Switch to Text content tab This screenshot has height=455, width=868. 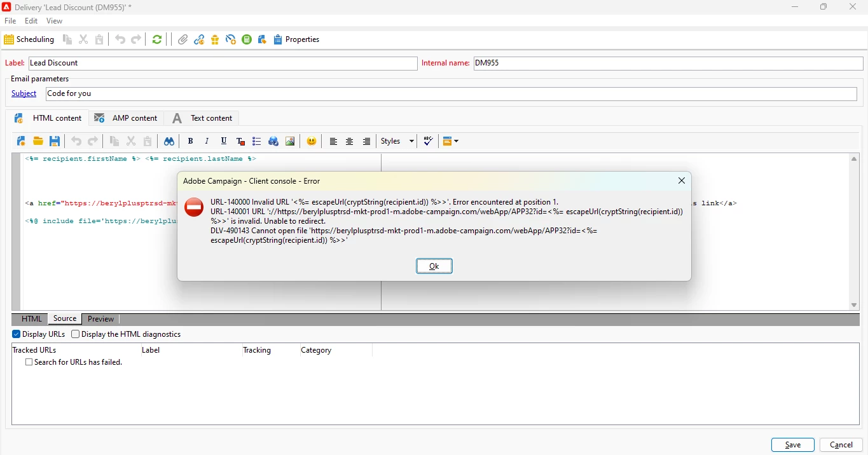[x=203, y=118]
